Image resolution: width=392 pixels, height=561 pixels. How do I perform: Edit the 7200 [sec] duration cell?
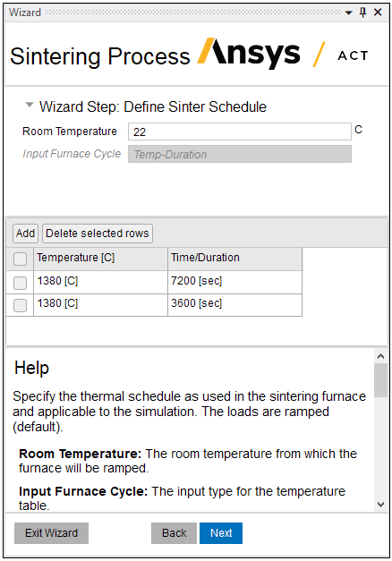tap(234, 282)
